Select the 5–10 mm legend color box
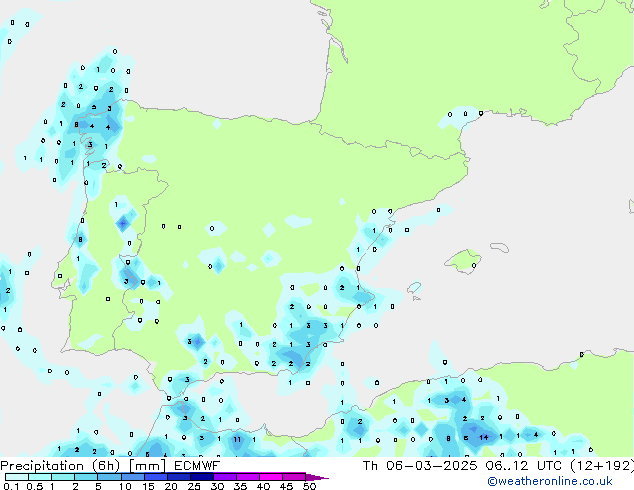The image size is (634, 490). click(x=109, y=477)
